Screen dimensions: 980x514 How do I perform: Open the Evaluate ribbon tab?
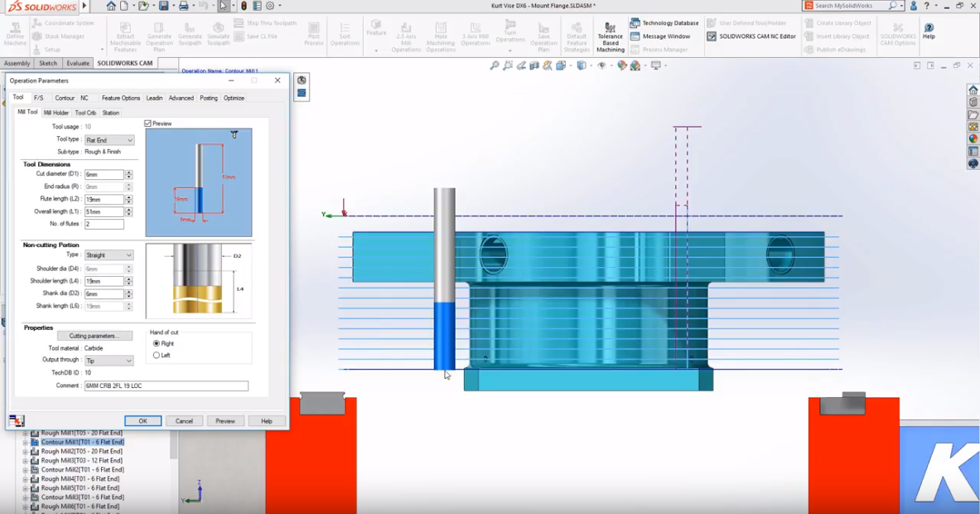point(78,63)
